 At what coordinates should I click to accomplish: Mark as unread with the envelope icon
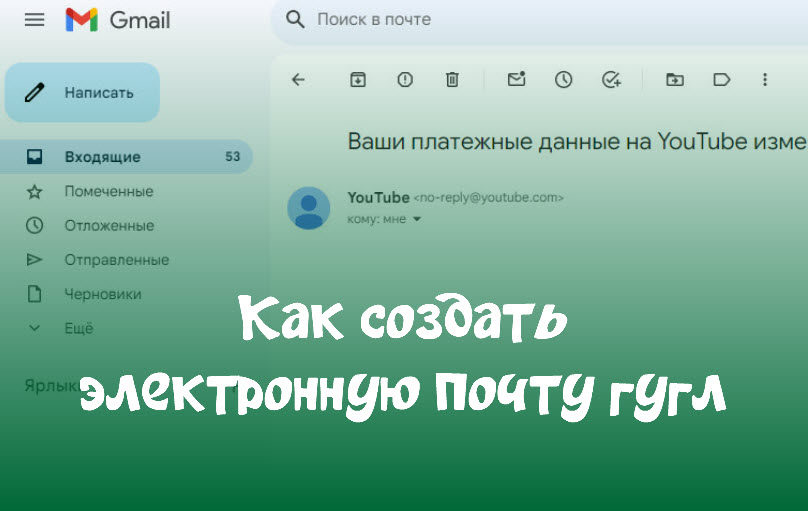pyautogui.click(x=516, y=79)
